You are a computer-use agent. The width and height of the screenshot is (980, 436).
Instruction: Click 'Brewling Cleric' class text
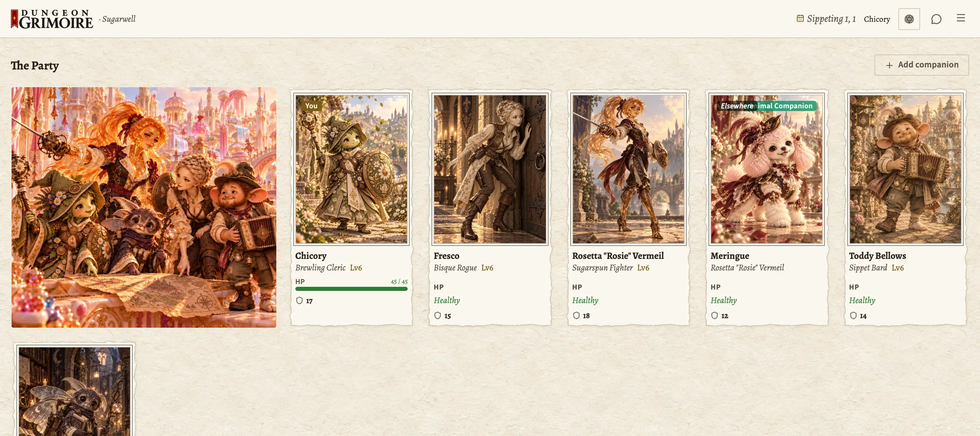tap(320, 268)
